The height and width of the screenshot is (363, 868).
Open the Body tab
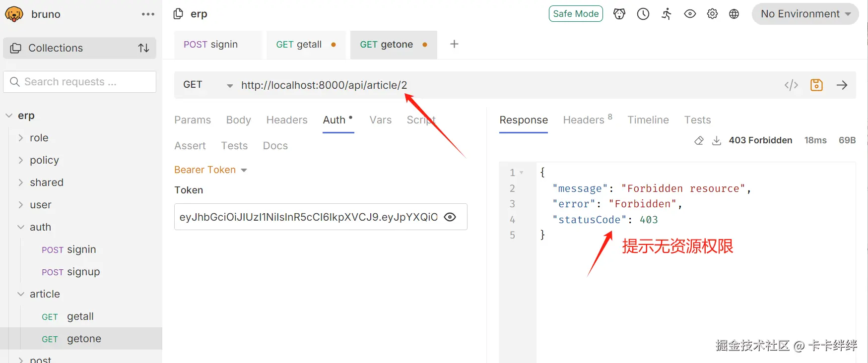pyautogui.click(x=239, y=120)
